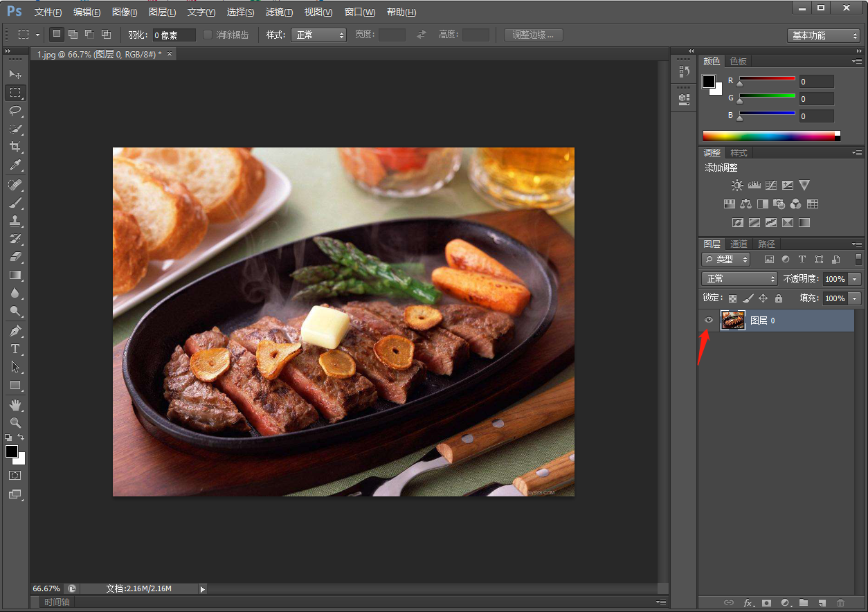Select the Clone Stamp tool
This screenshot has width=868, height=612.
pyautogui.click(x=15, y=221)
